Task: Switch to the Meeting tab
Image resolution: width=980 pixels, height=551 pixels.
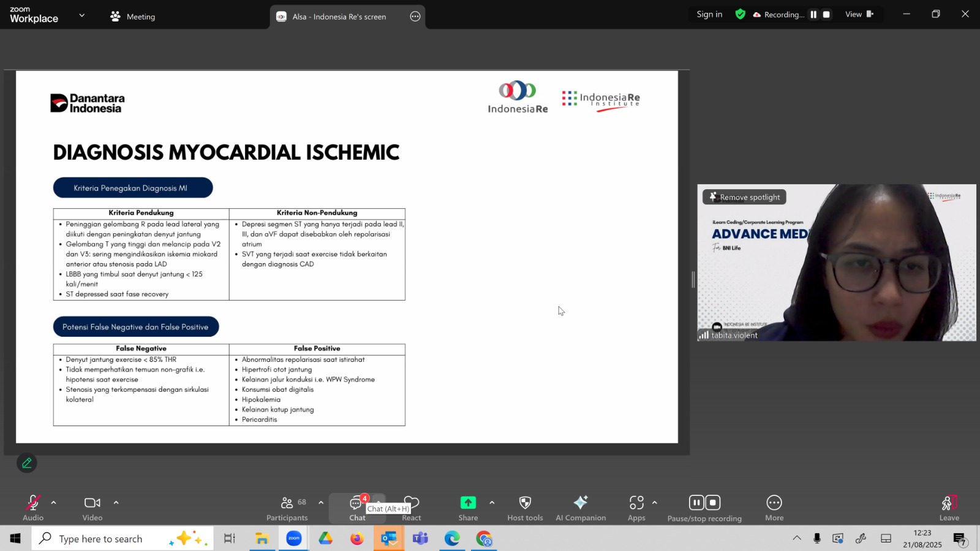Action: (133, 17)
